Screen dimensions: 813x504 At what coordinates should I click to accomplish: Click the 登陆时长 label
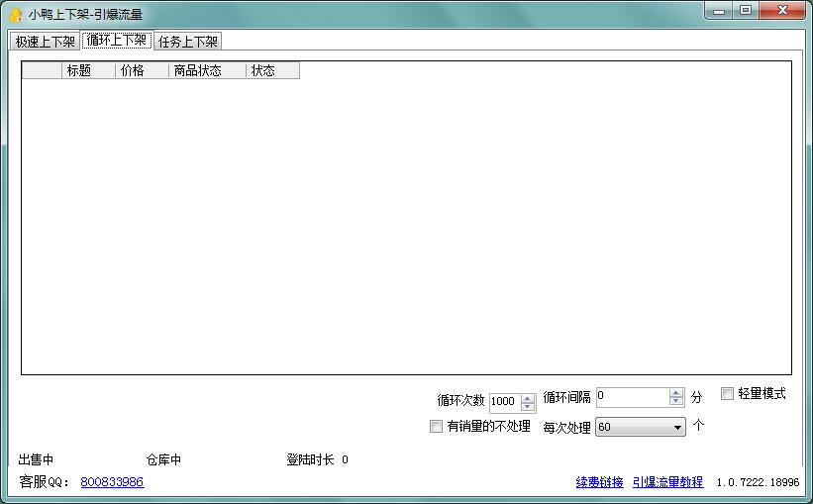click(x=310, y=459)
